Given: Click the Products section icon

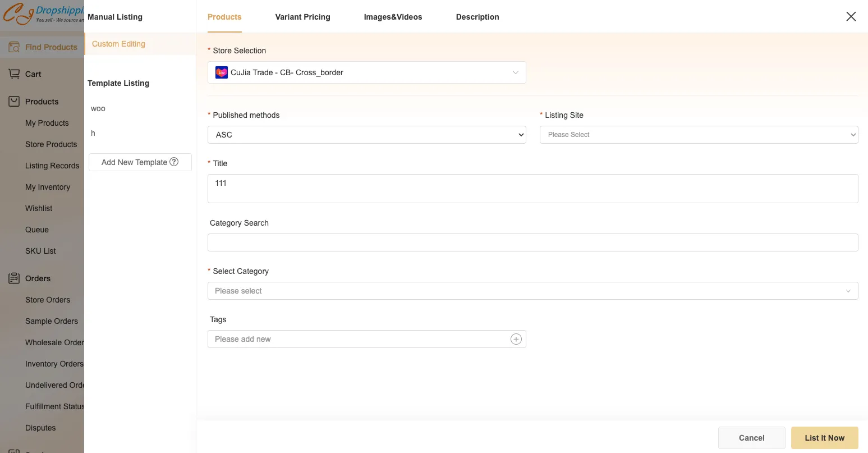Looking at the screenshot, I should (x=14, y=102).
